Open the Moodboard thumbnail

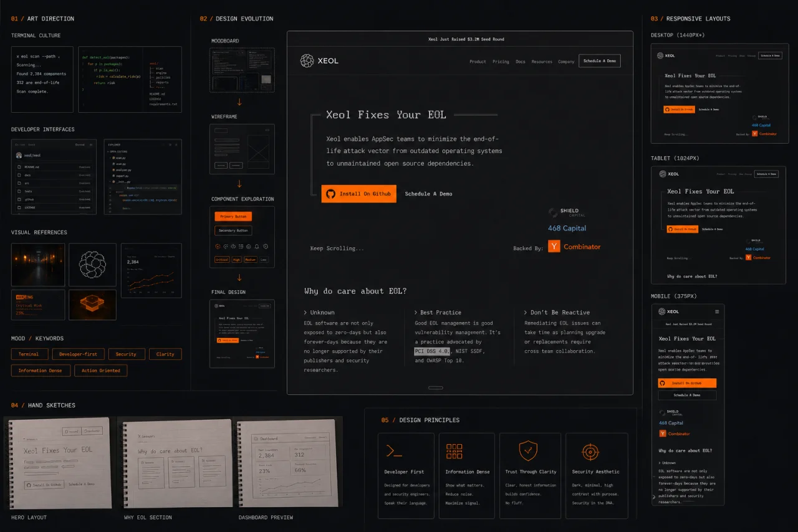(x=242, y=70)
